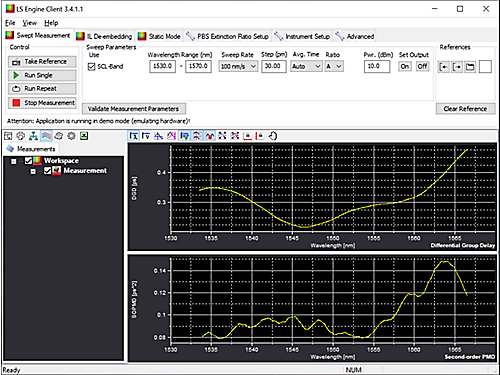
Task: Click the green Excel export icon
Action: pos(84,136)
